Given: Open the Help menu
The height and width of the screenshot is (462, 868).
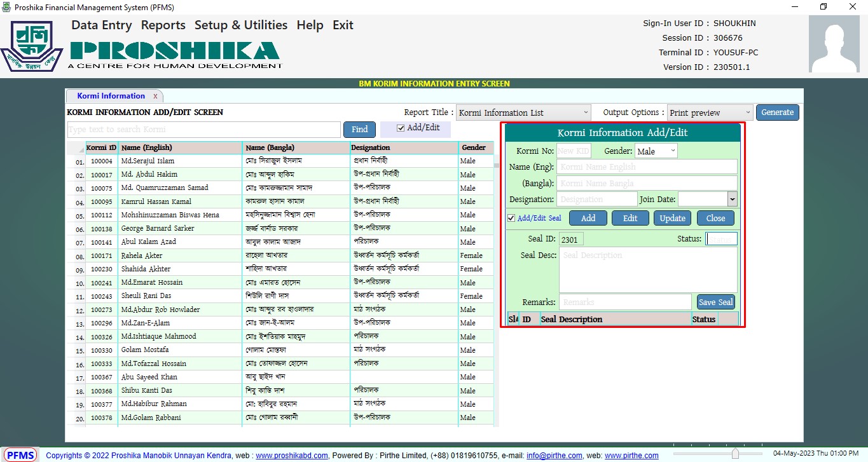Looking at the screenshot, I should tap(310, 25).
